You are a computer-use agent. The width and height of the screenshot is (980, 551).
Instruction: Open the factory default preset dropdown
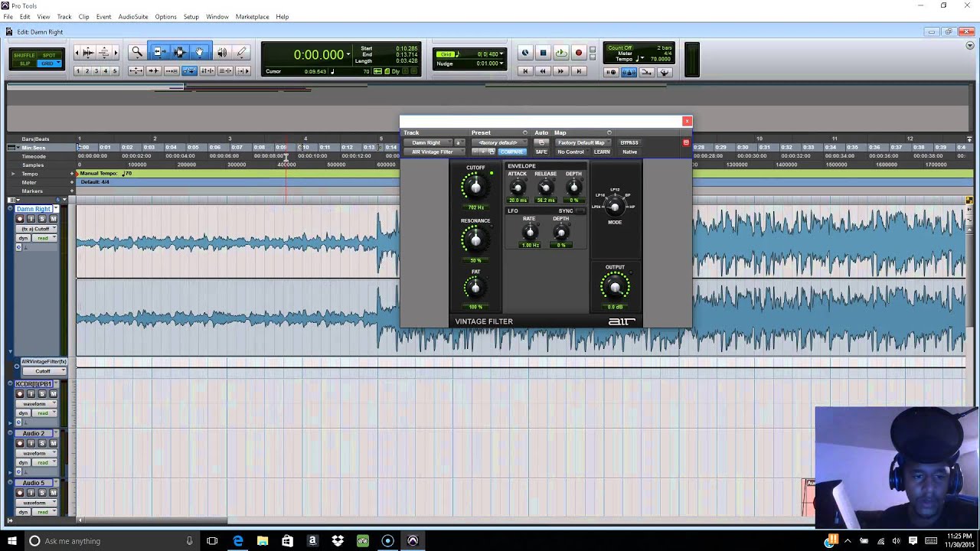tap(498, 142)
